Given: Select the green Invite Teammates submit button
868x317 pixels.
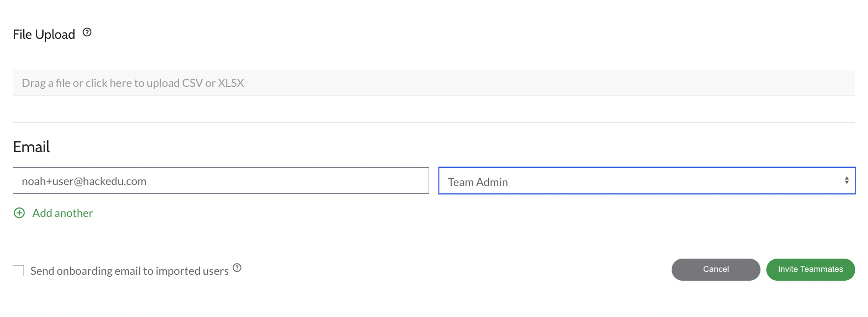Looking at the screenshot, I should (x=811, y=269).
